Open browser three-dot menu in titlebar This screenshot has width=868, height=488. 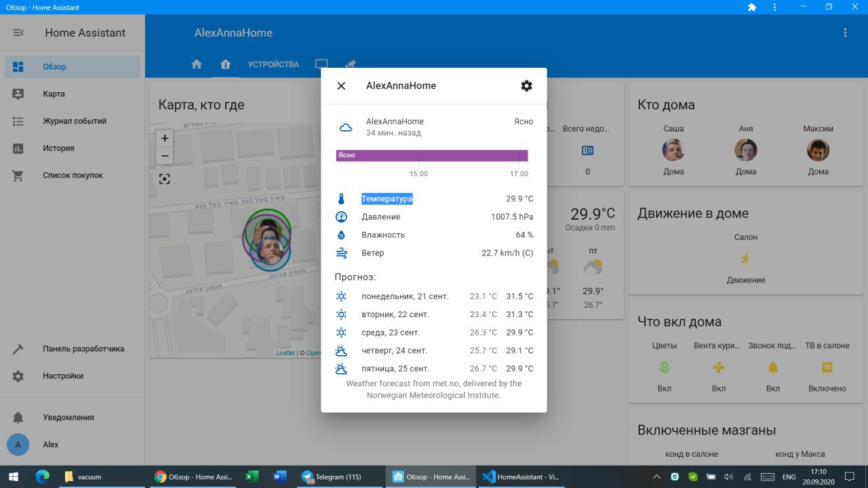(774, 7)
